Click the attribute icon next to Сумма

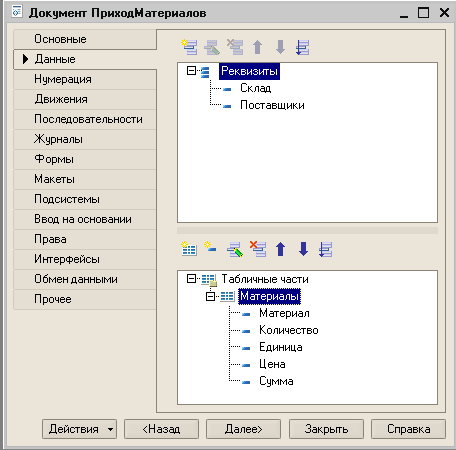pos(246,382)
